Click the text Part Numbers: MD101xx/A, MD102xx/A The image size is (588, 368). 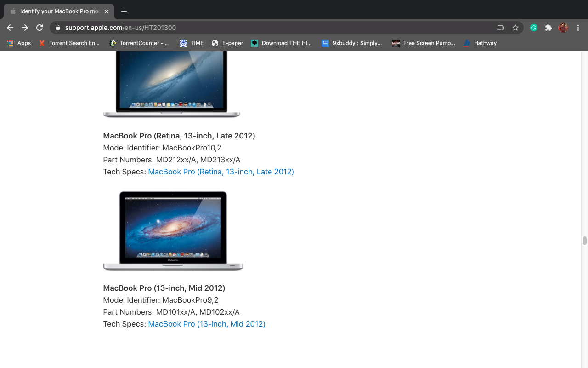click(x=171, y=312)
